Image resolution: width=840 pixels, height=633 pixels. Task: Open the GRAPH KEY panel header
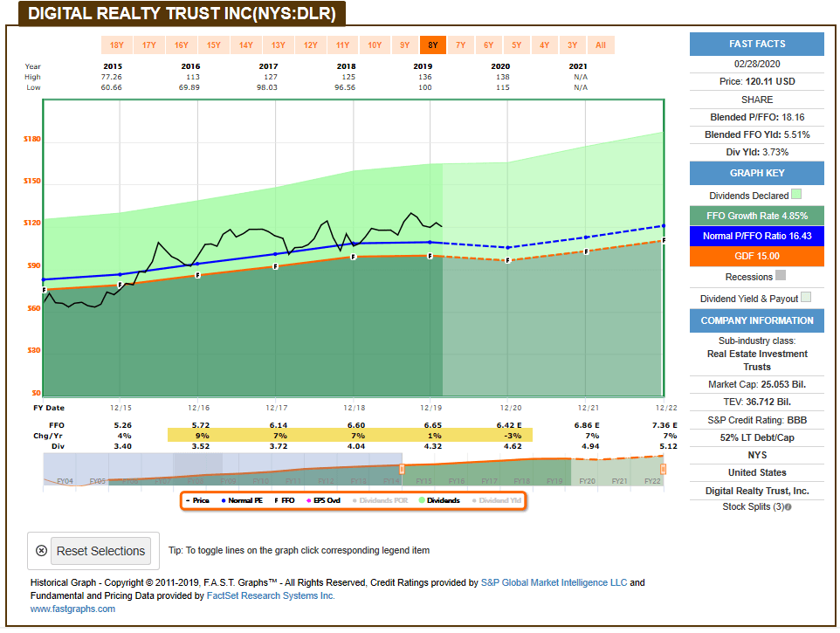[x=756, y=173]
